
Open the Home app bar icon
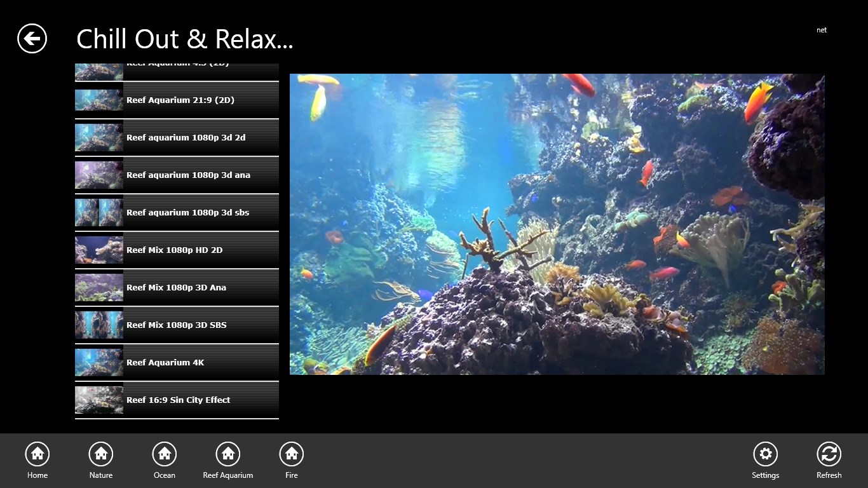click(37, 454)
